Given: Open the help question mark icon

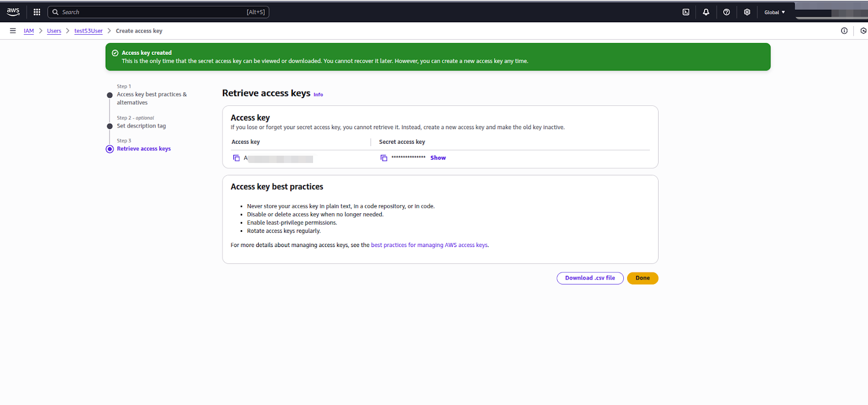Looking at the screenshot, I should pyautogui.click(x=726, y=12).
